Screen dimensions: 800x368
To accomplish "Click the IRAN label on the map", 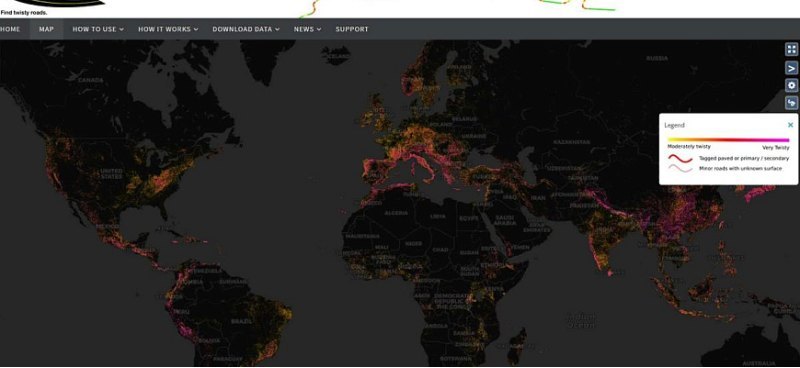I will tap(538, 198).
